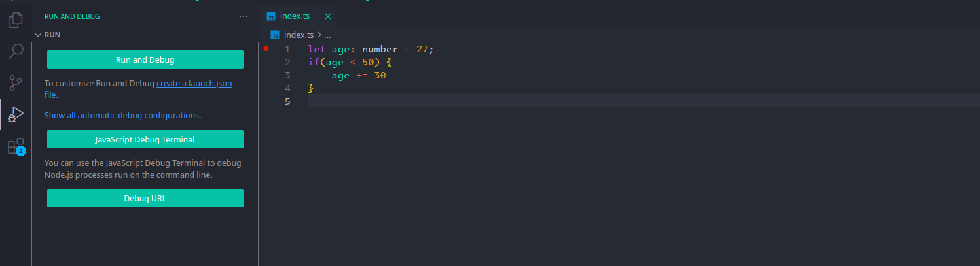Click the breadcrumb chevron after index.ts
This screenshot has height=266, width=980.
[319, 35]
